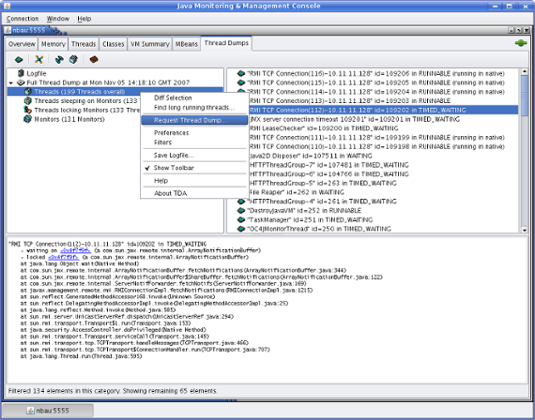
Task: Select thread 'JMX server connection timeout 109201'
Action: (x=355, y=119)
